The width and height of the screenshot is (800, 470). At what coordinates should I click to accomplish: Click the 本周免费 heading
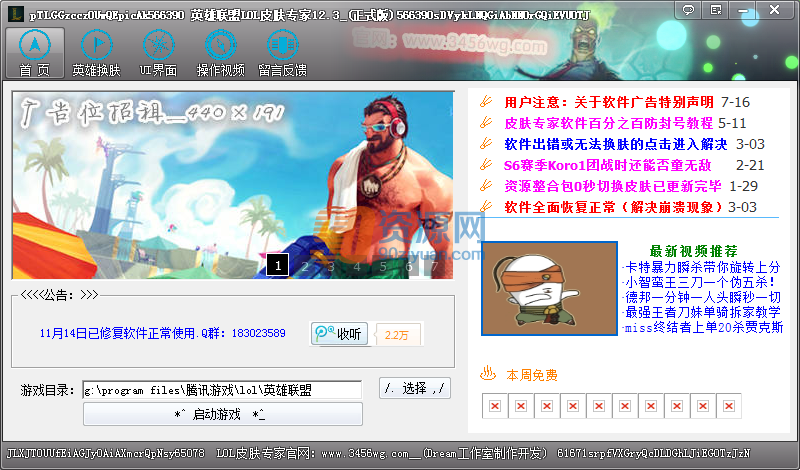532,376
